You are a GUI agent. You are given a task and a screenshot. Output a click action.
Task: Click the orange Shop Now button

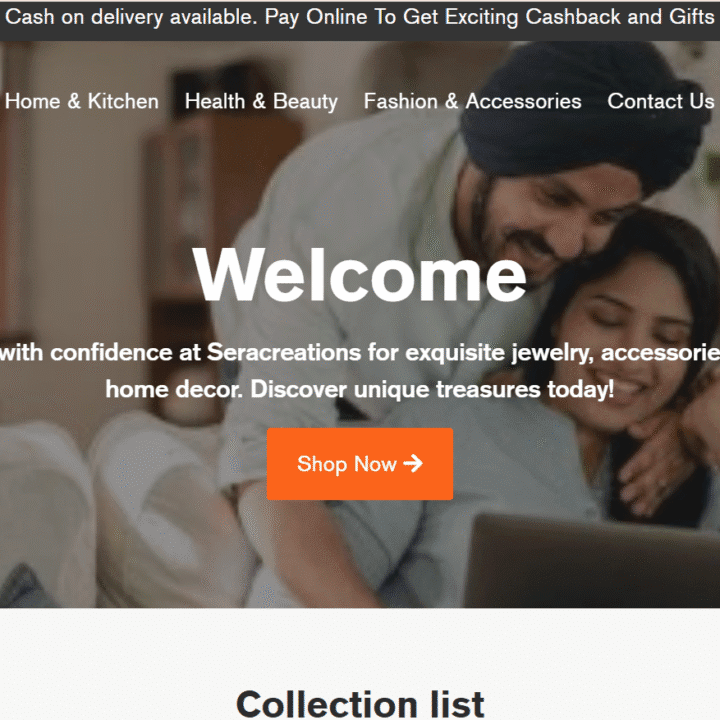click(x=360, y=464)
